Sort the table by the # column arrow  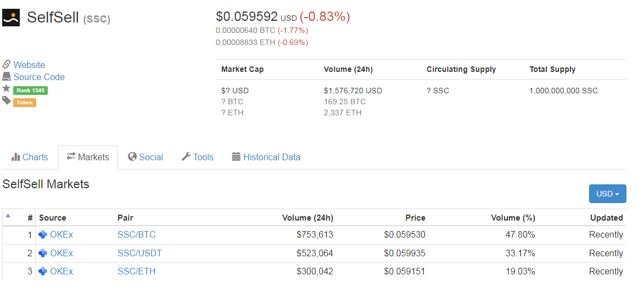[x=8, y=216]
